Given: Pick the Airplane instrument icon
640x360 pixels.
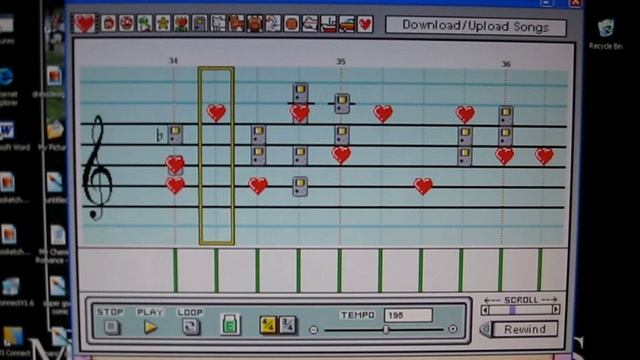Looking at the screenshot, I should point(310,24).
